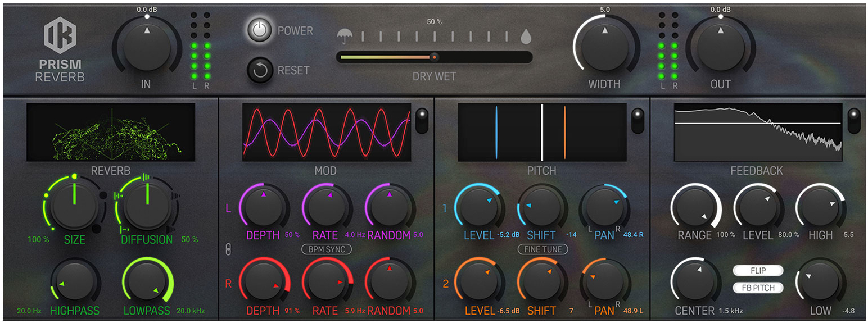Enable BPM SYNC
The width and height of the screenshot is (868, 323).
[327, 249]
